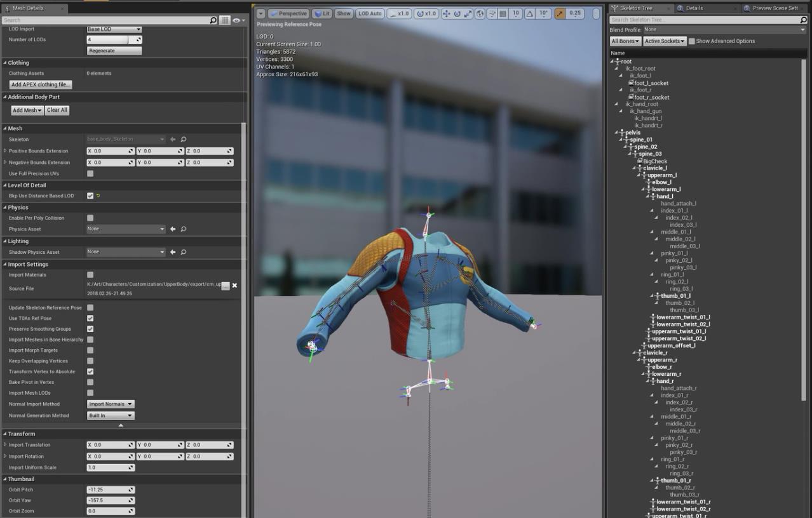This screenshot has width=812, height=518.
Task: Open view options eye icon above property list
Action: coord(236,20)
